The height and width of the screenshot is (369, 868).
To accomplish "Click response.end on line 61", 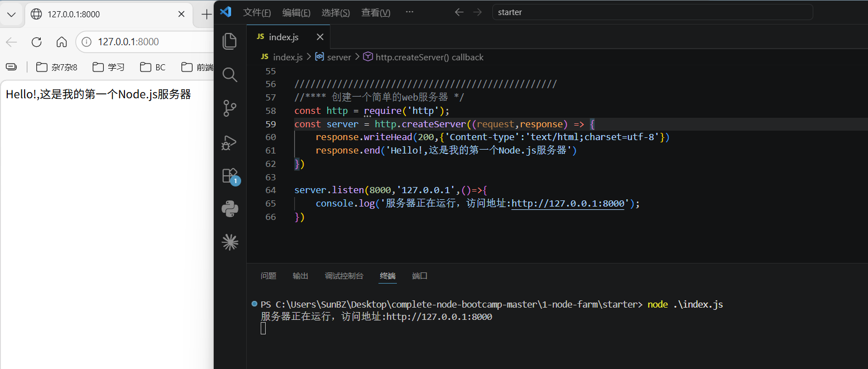I will [348, 151].
